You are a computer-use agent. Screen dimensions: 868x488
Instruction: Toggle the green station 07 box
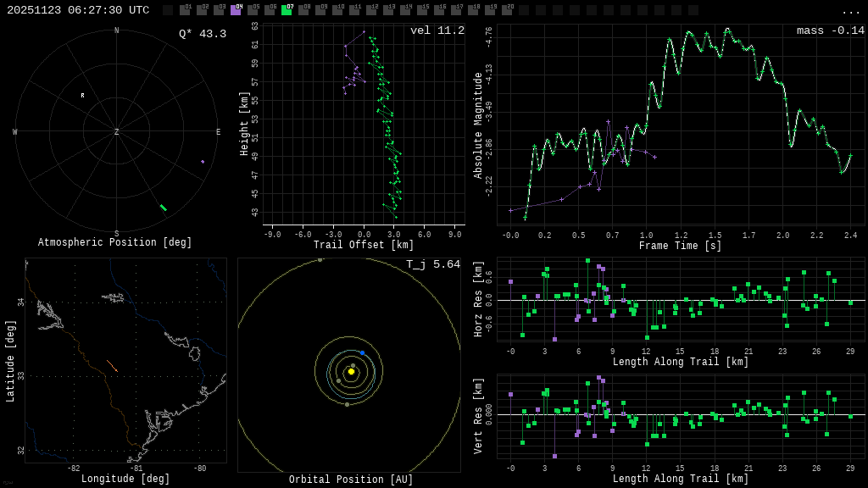[x=287, y=10]
